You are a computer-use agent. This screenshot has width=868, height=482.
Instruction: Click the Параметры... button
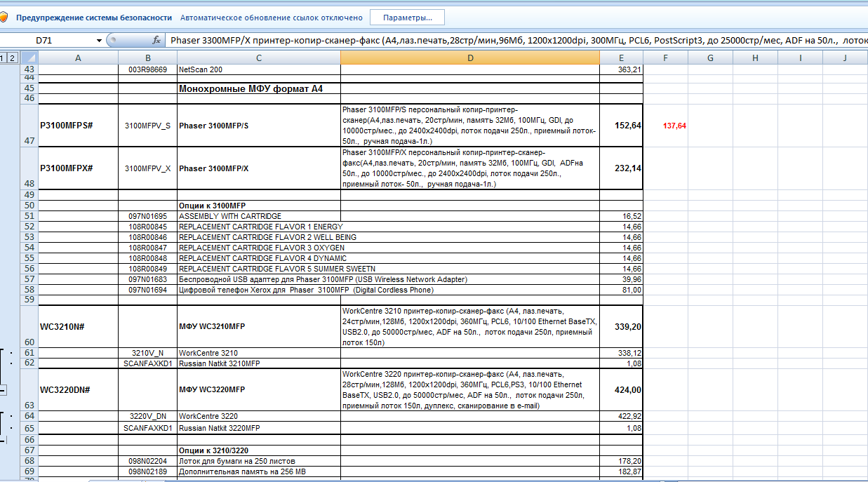click(408, 17)
